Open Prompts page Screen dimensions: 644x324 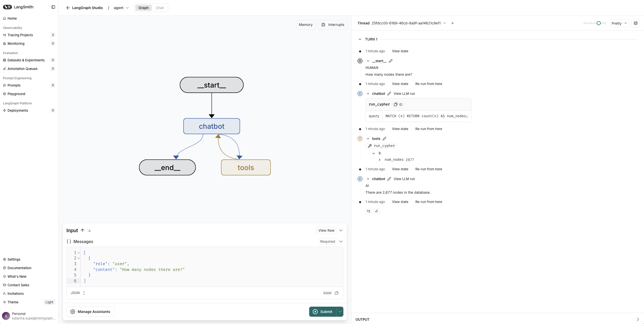[x=29, y=85]
